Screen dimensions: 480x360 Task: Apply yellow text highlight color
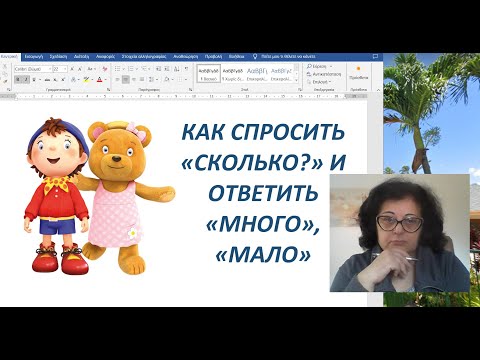(86, 80)
